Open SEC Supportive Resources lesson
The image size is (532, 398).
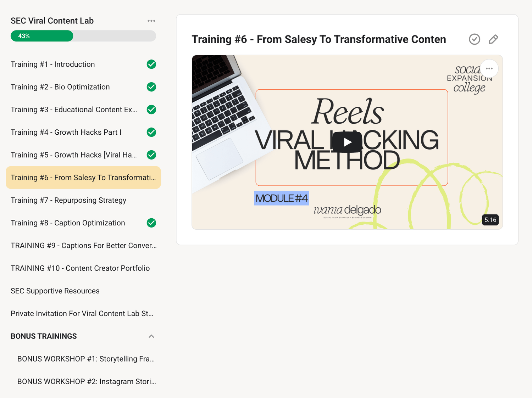click(x=55, y=291)
